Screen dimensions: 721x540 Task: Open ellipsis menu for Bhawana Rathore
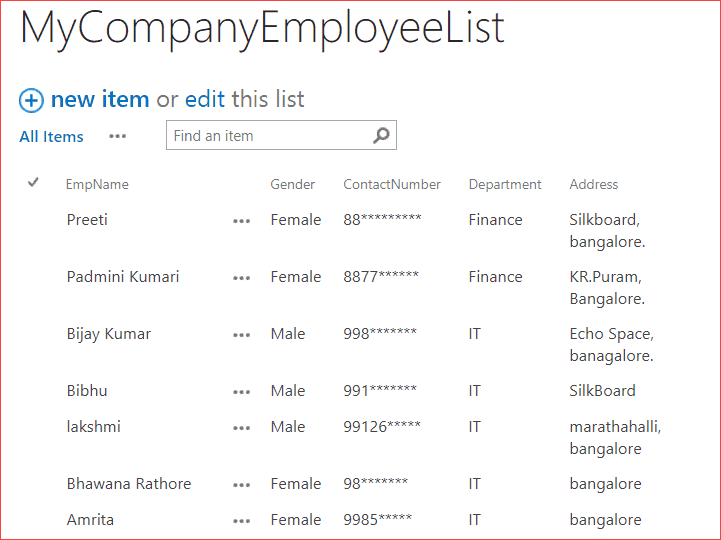point(241,485)
